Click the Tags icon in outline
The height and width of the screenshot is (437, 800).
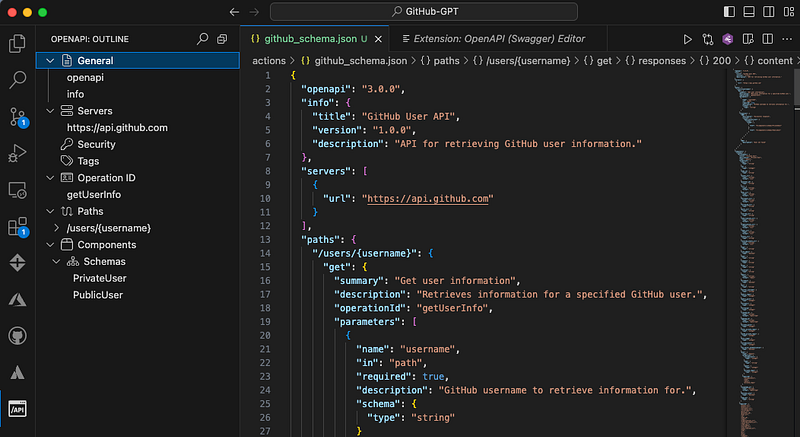[67, 161]
